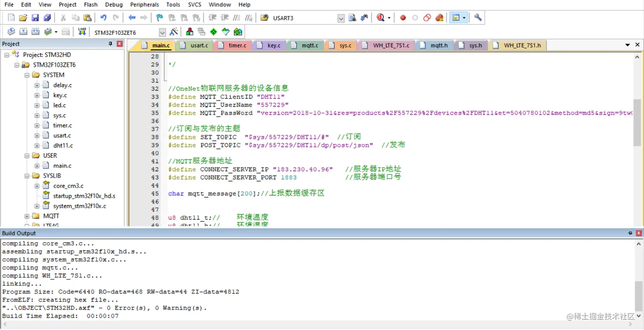Select startup_stm32f10x_hd.s in the project tree
The image size is (644, 330).
pos(84,196)
